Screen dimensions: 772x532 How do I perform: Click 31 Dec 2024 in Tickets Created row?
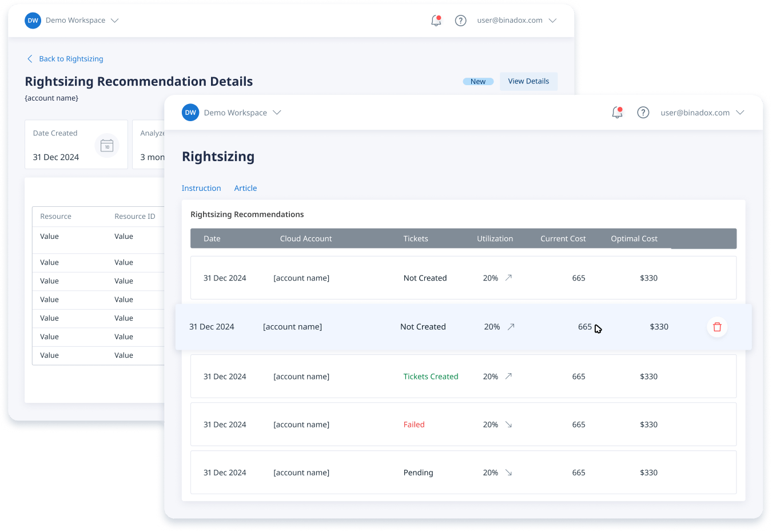click(225, 377)
